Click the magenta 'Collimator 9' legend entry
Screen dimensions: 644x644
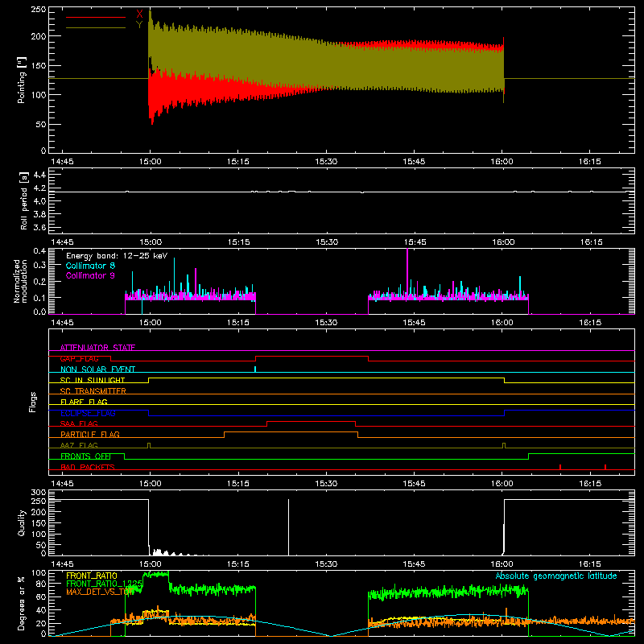coord(90,275)
